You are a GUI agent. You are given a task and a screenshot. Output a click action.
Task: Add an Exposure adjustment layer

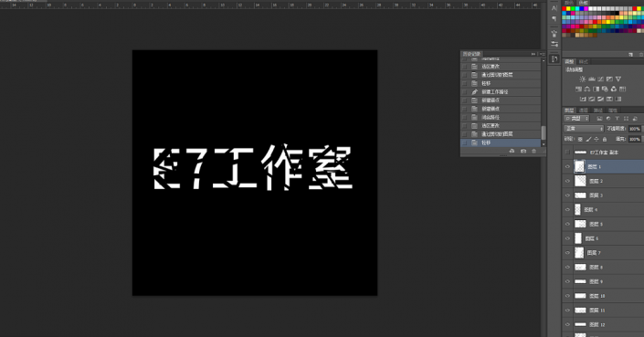click(609, 79)
